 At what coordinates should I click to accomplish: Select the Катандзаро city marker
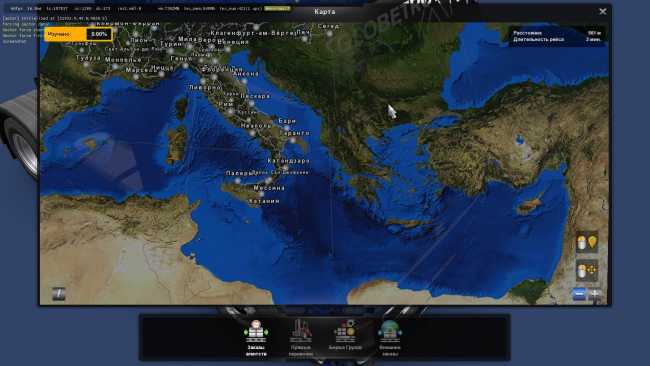pyautogui.click(x=289, y=161)
